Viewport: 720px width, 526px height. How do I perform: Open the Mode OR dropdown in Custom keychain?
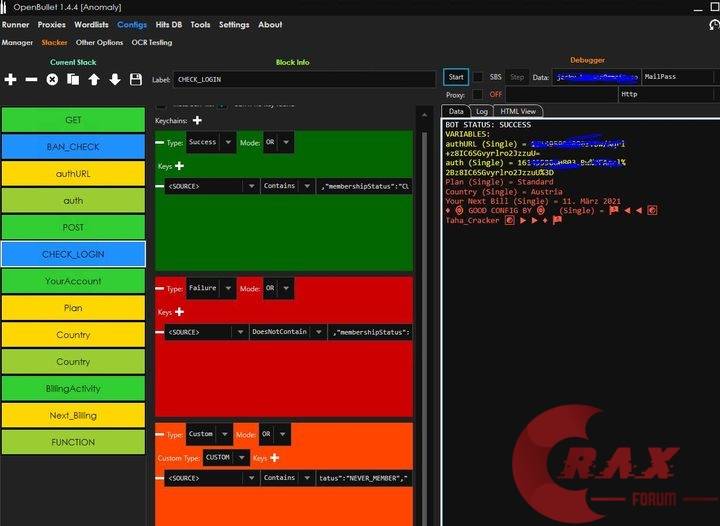coord(275,434)
